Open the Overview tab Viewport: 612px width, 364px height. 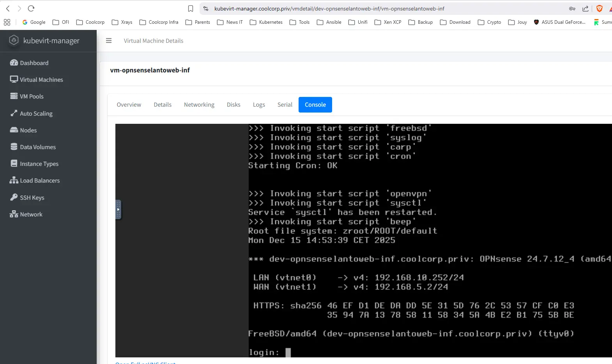pyautogui.click(x=129, y=105)
